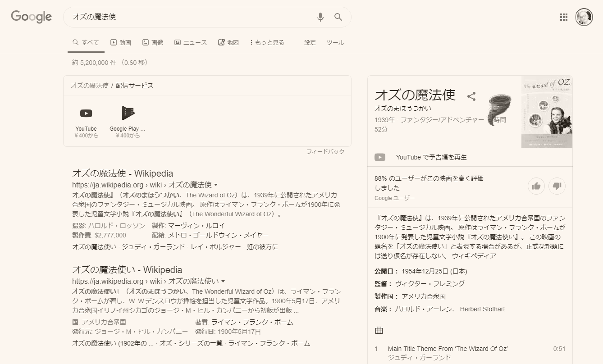
Task: Click the オズの魔法使い (1902年の ... sitelink
Action: [113, 343]
